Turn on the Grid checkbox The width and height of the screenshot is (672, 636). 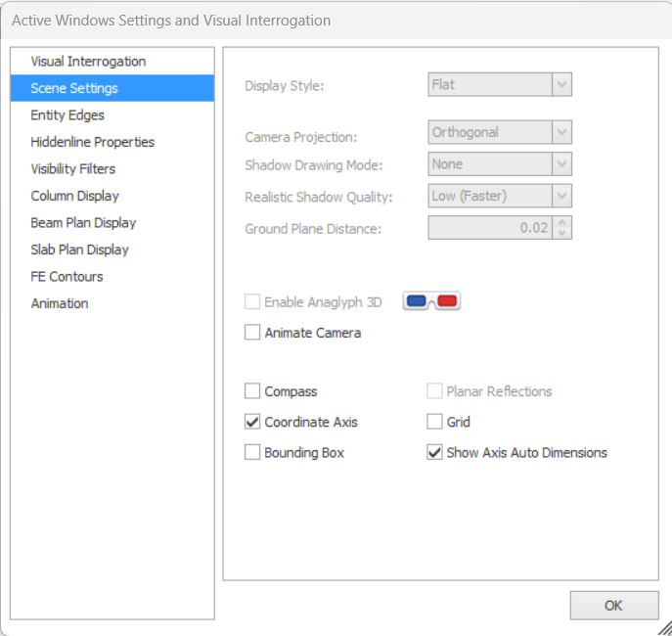(x=435, y=422)
